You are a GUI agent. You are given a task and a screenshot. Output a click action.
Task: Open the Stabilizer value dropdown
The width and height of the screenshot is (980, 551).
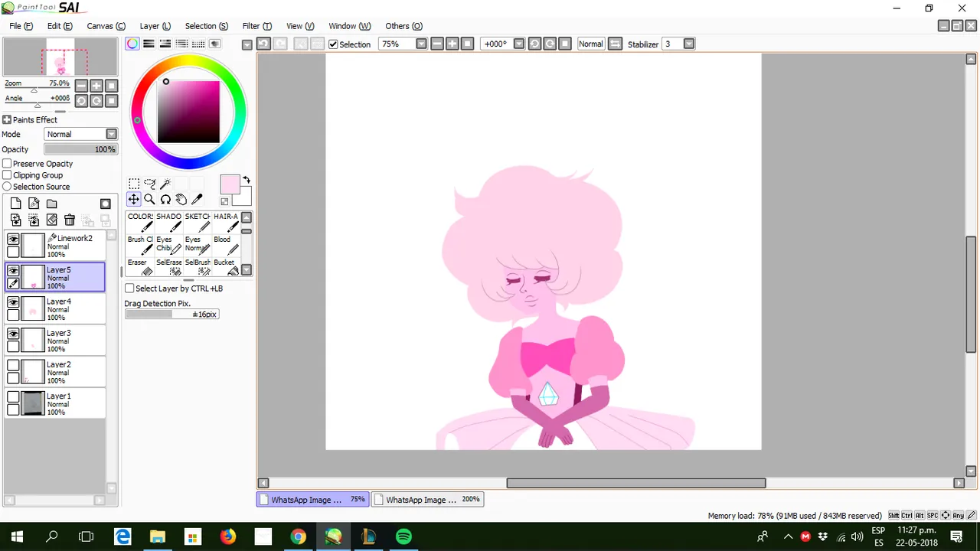pyautogui.click(x=689, y=44)
